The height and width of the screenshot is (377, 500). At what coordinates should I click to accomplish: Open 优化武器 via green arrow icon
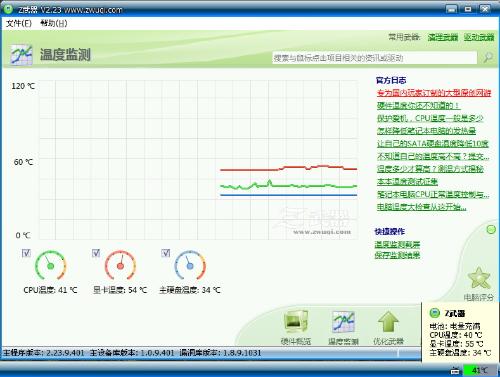tap(388, 322)
